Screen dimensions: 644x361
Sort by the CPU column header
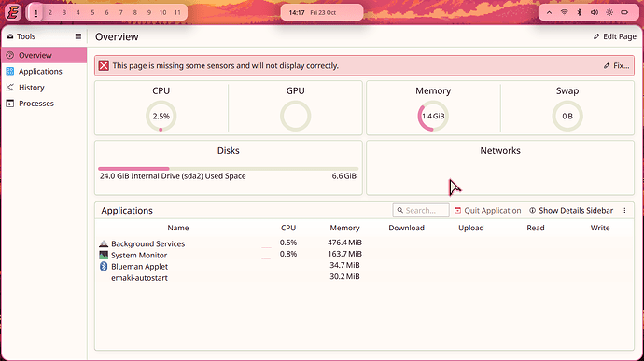288,228
